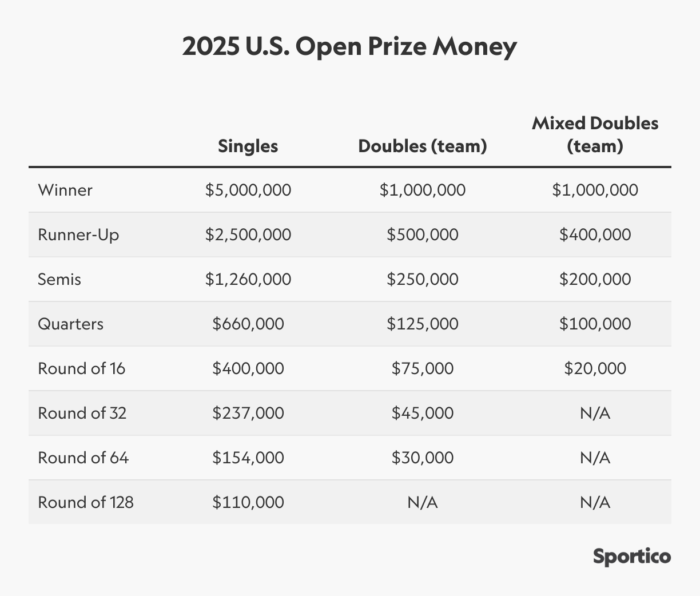Select the Mixed Doubles (team) column header

pyautogui.click(x=595, y=134)
